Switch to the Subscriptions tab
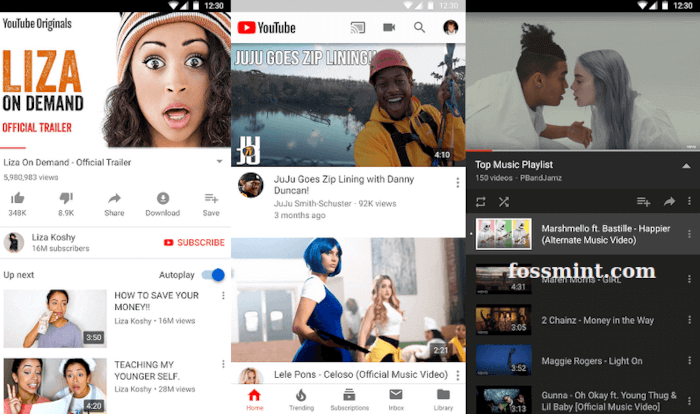This screenshot has width=700, height=414. 349,400
